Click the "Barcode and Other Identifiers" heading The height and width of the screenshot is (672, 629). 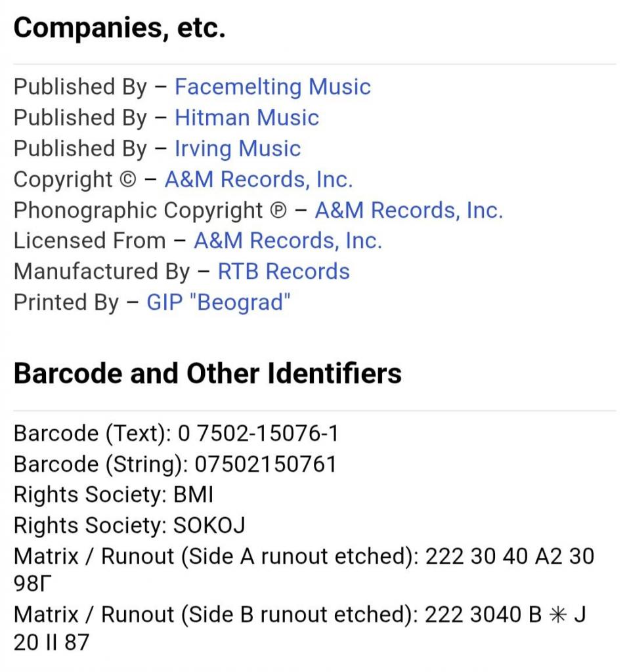(x=207, y=373)
